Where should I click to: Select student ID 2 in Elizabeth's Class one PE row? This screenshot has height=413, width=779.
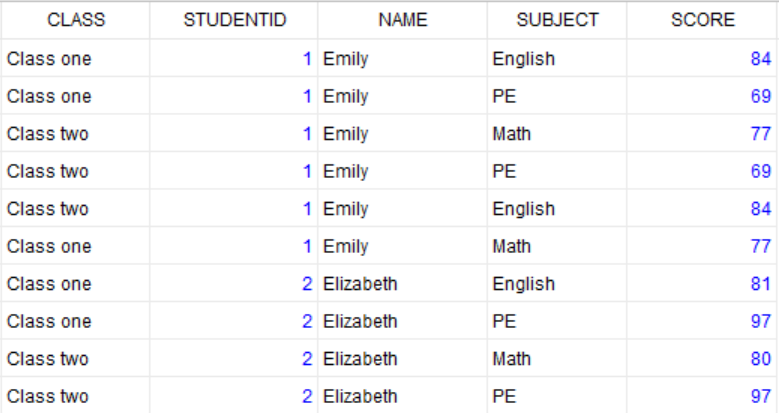coord(234,321)
